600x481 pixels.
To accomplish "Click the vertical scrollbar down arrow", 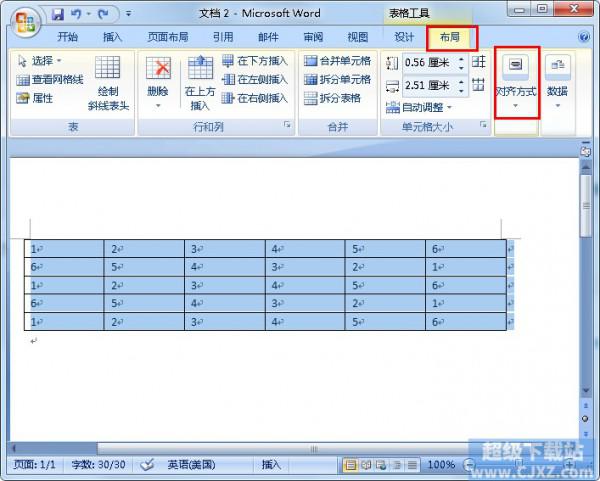I will [x=585, y=390].
